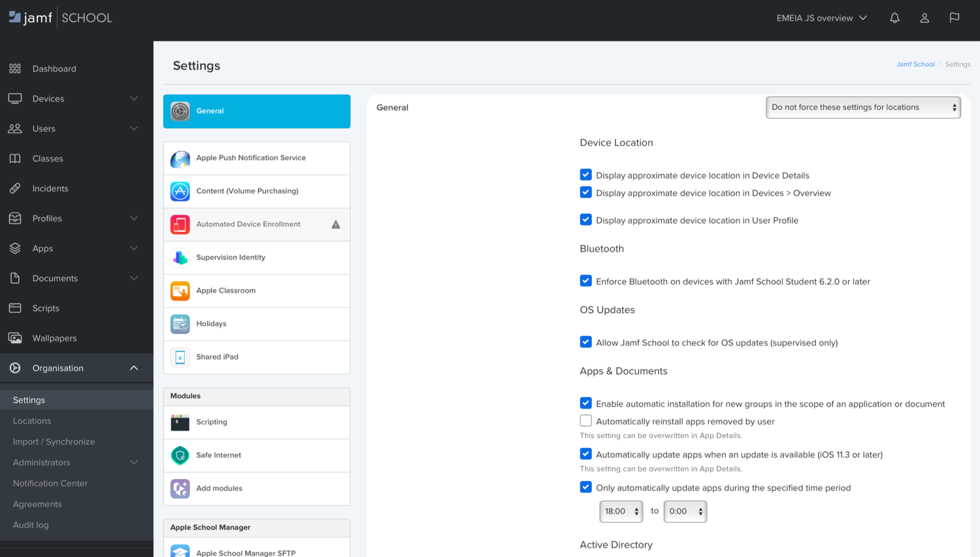980x557 pixels.
Task: Toggle update only during specified time period
Action: pos(586,487)
